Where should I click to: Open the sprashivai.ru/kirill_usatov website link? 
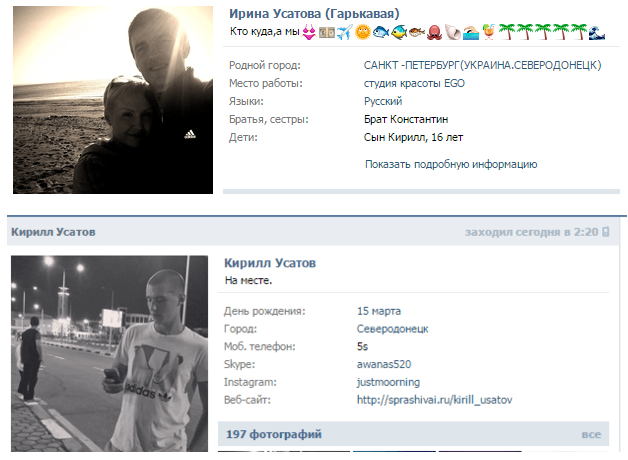coord(435,400)
